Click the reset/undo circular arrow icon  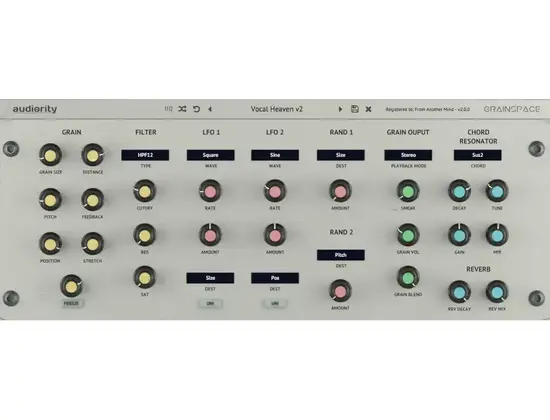pyautogui.click(x=196, y=109)
